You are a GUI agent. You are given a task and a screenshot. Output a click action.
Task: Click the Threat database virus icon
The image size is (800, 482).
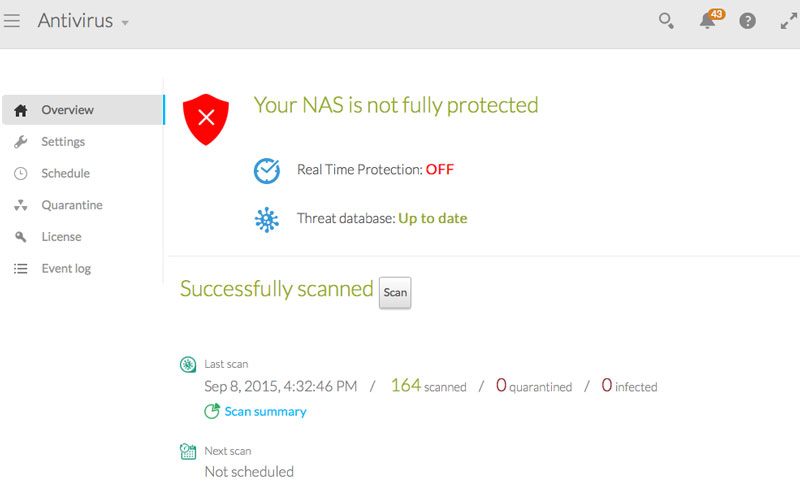267,220
